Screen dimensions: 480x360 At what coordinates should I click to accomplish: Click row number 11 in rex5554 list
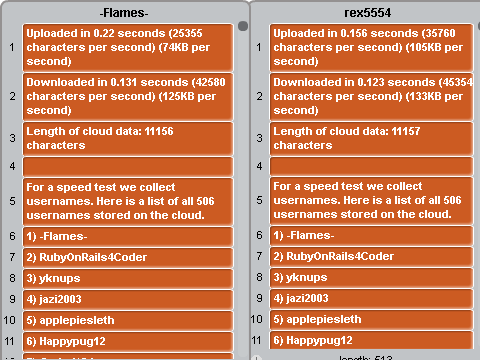click(256, 340)
